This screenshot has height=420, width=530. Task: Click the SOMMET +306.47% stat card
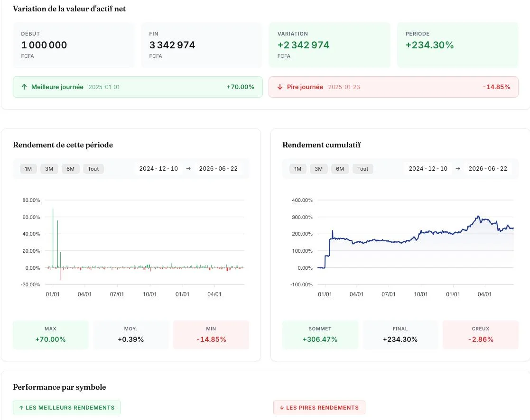320,335
